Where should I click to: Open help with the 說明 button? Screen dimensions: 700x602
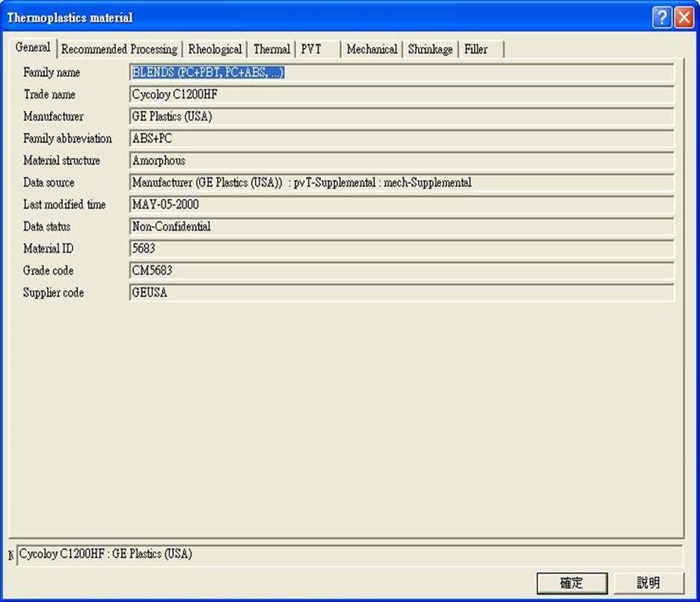coord(648,583)
